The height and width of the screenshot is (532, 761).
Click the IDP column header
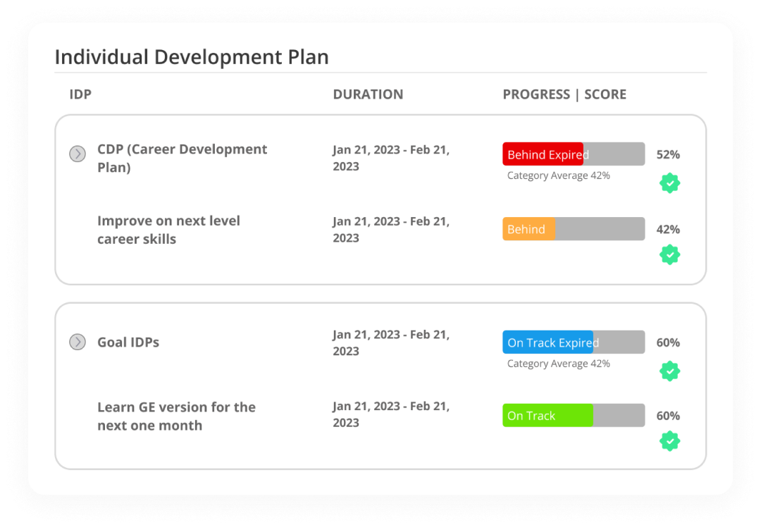coord(80,94)
